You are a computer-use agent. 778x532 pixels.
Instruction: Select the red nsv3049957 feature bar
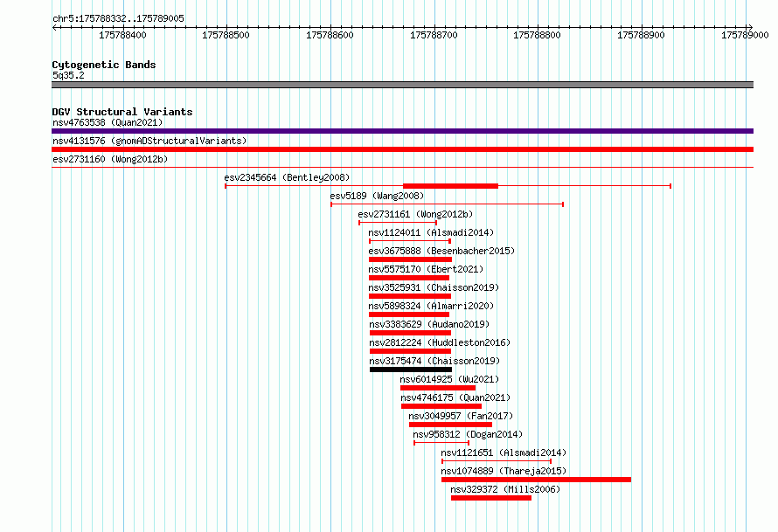pos(450,425)
